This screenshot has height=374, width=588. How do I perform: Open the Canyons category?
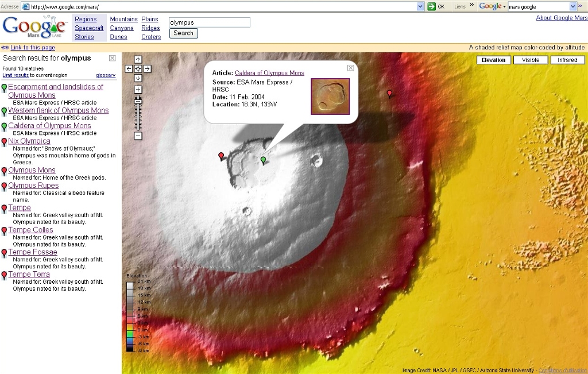coord(122,28)
